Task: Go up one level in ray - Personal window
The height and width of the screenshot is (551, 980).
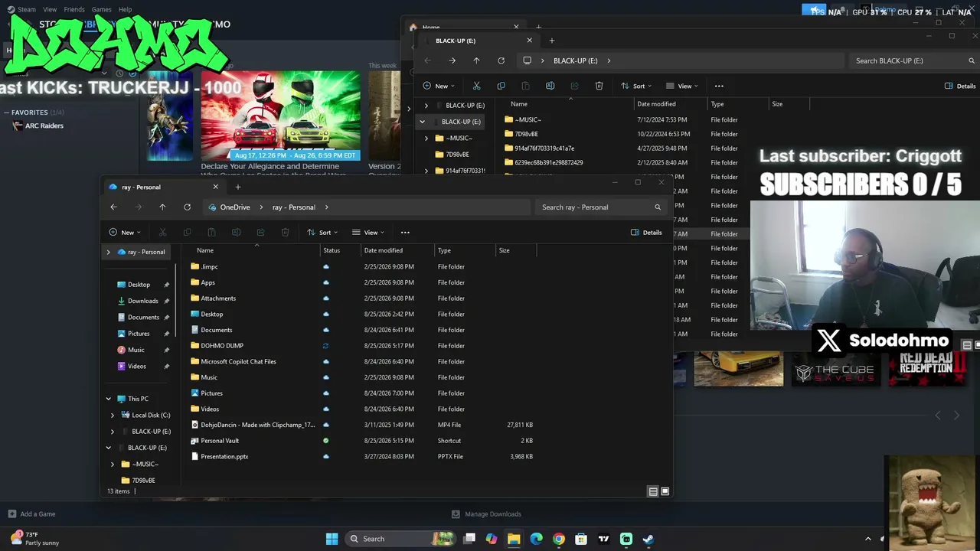Action: (162, 207)
